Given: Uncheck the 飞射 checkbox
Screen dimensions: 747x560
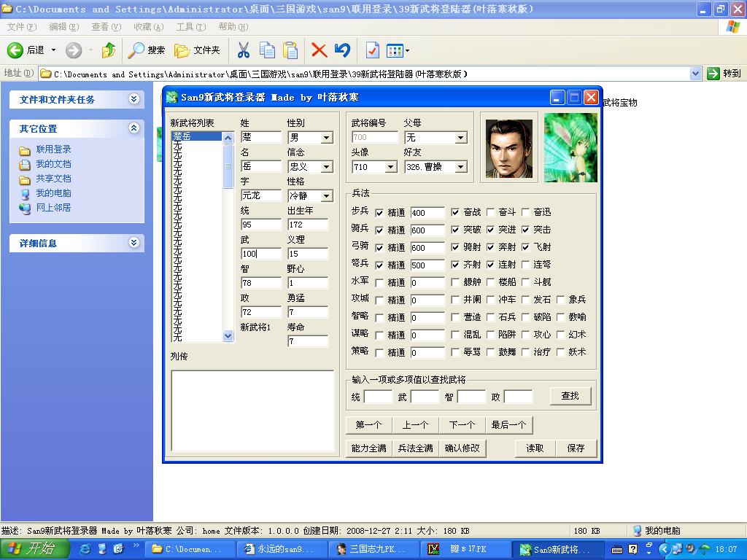Looking at the screenshot, I should [x=525, y=248].
